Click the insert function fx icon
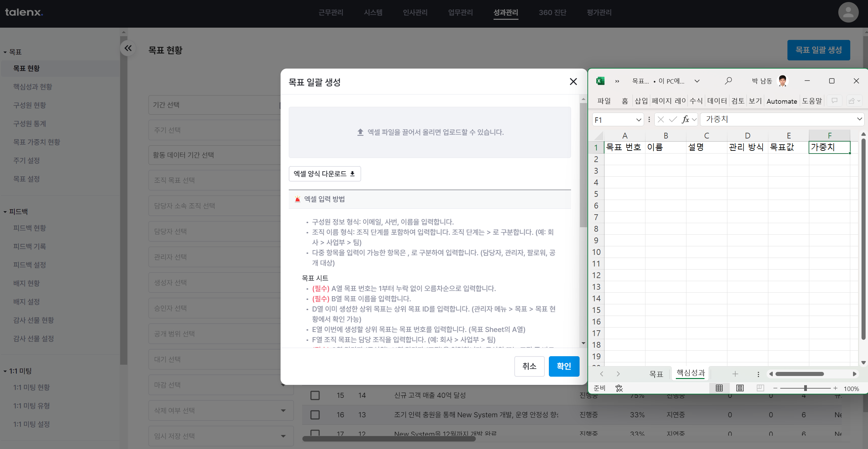This screenshot has height=449, width=868. point(685,119)
